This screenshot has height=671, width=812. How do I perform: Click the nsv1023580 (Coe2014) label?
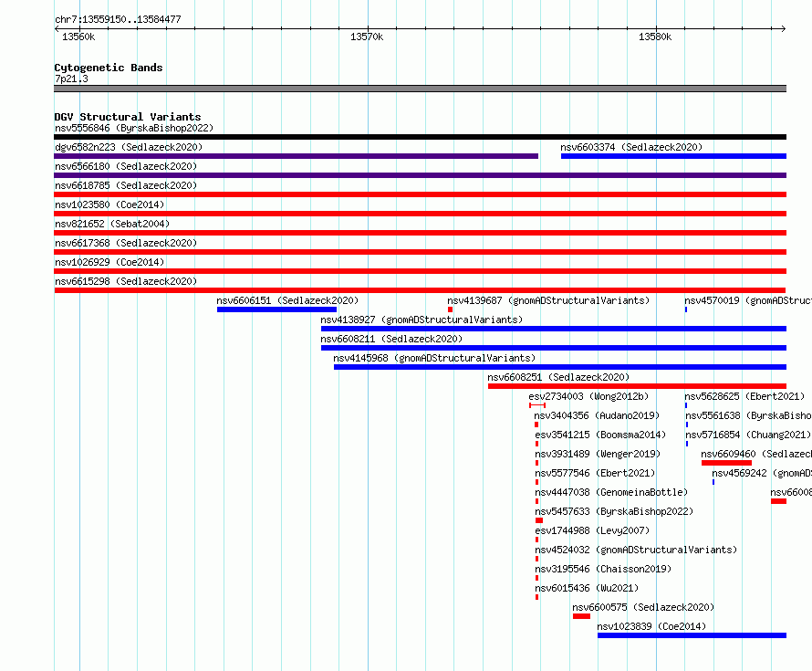coord(109,204)
